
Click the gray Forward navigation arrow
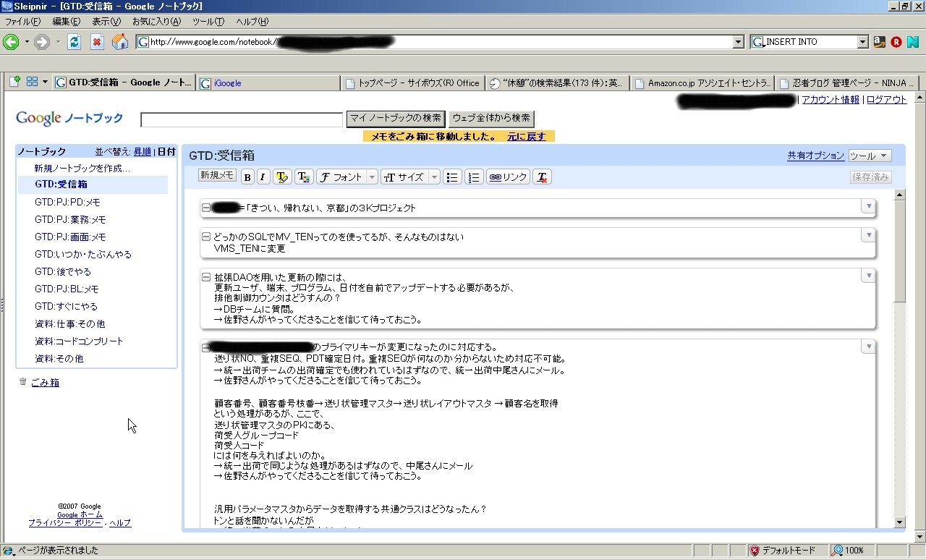coord(42,42)
